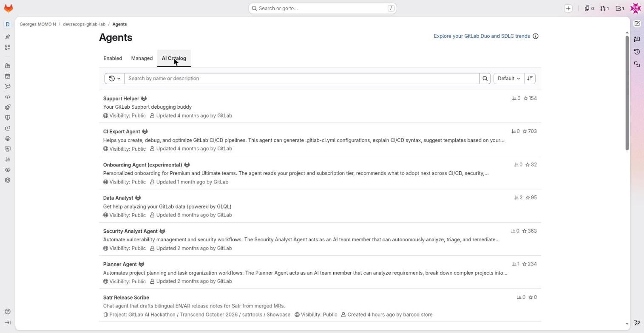
Task: Click the search magnifier button
Action: [x=485, y=79]
